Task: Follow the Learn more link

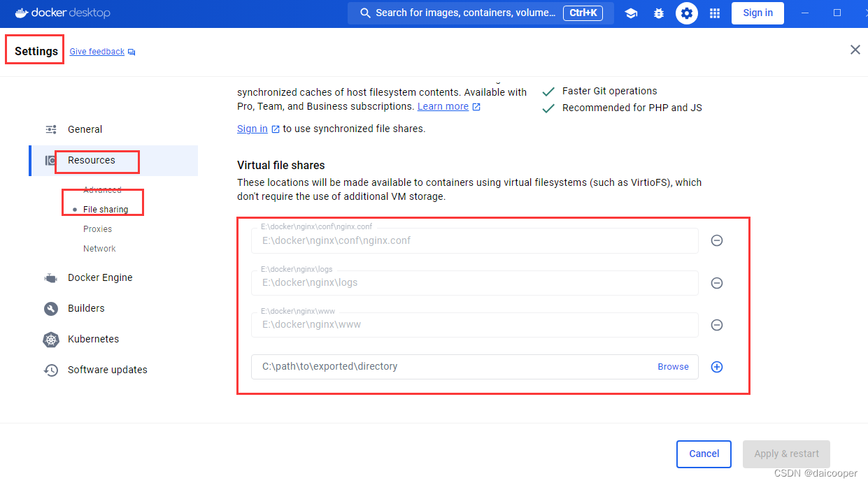Action: pyautogui.click(x=443, y=106)
